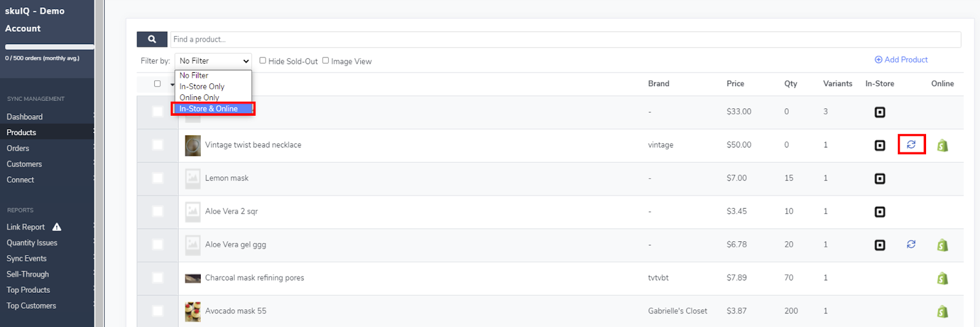Open the Filter by dropdown
The width and height of the screenshot is (980, 327).
tap(213, 61)
